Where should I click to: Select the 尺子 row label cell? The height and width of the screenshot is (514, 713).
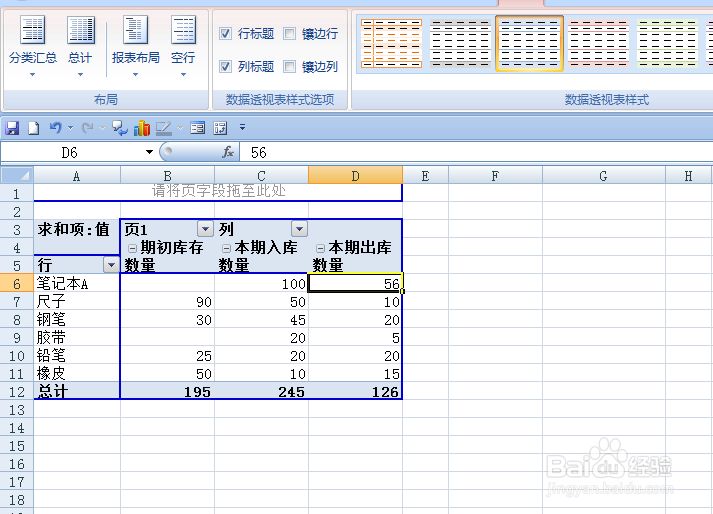[x=77, y=302]
